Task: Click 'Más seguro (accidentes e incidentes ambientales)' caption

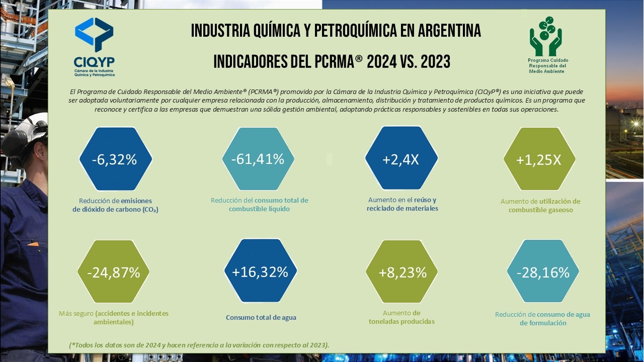Action: click(114, 317)
